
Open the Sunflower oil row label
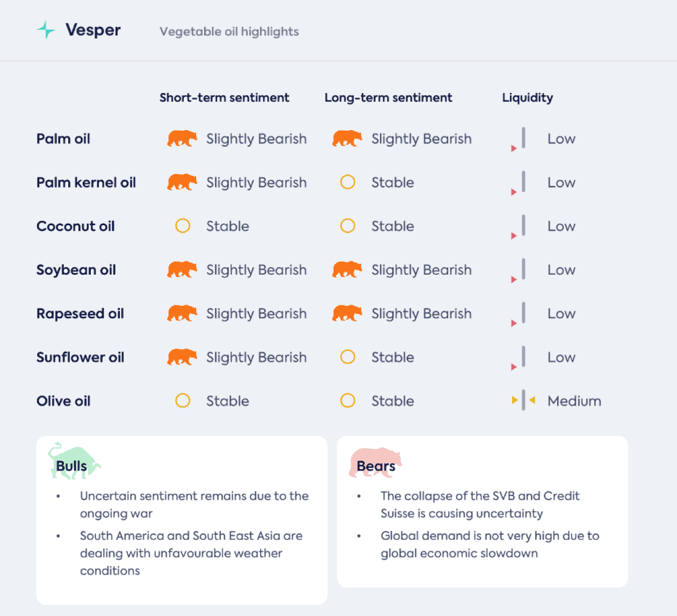81,357
